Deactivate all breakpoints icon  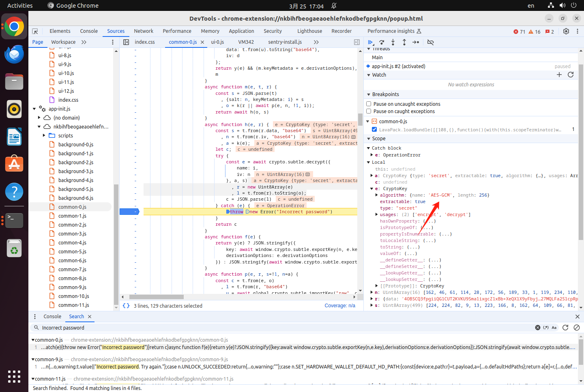coord(431,42)
